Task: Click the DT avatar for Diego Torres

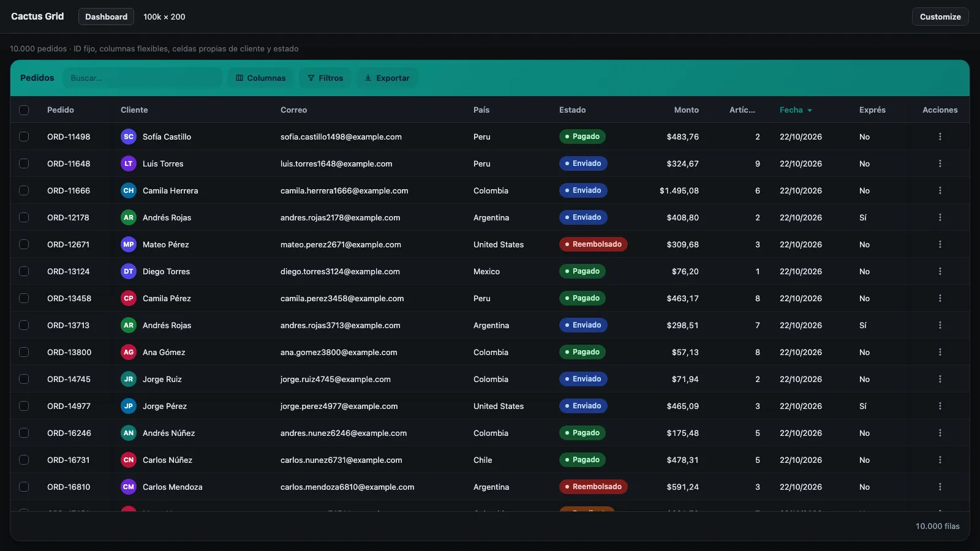Action: [129, 271]
